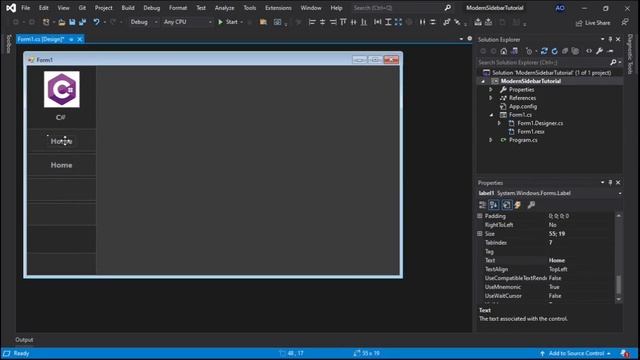
Task: Click Make Horizontal Spacing Equal icon
Action: point(422,22)
